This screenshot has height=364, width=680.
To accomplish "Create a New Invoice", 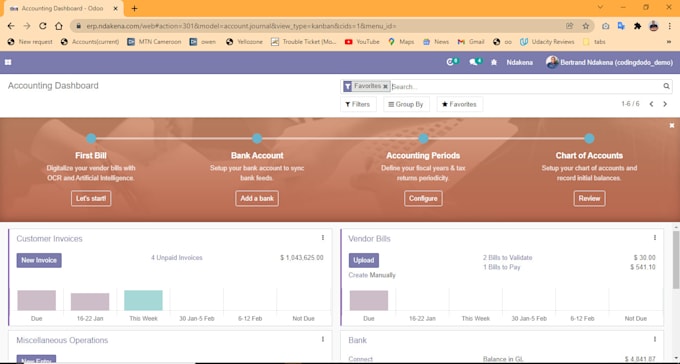I will pos(39,260).
